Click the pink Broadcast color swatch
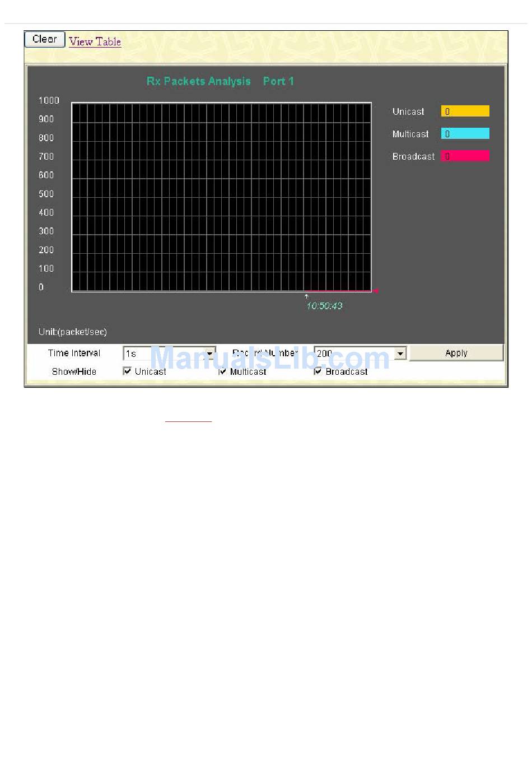Screen dimensions: 532x777 pyautogui.click(x=465, y=156)
